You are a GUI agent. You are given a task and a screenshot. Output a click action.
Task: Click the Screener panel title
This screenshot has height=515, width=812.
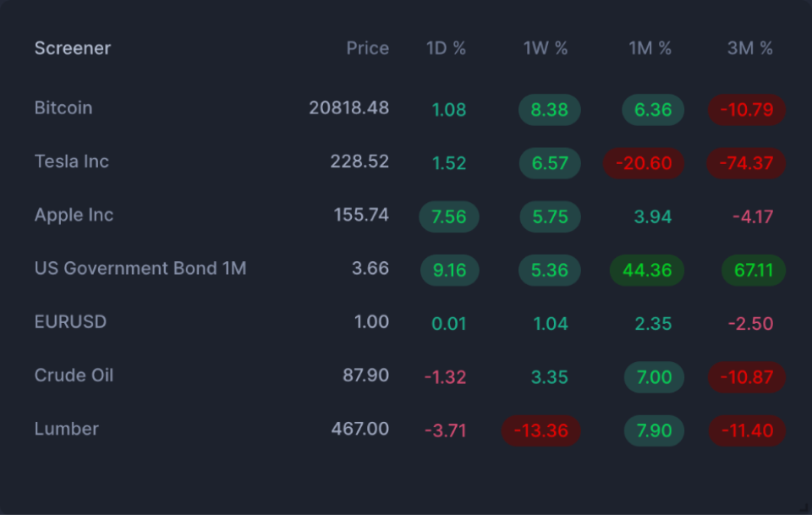tap(72, 48)
